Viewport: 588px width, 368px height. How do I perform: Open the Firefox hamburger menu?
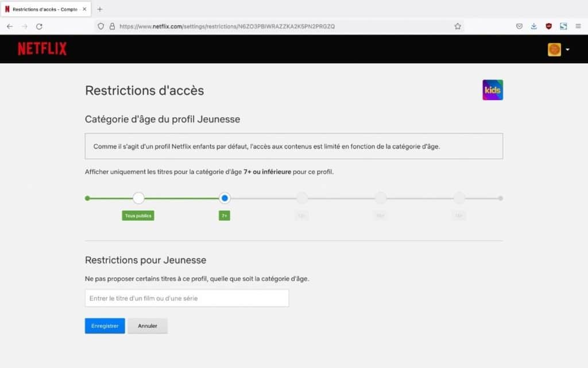coord(578,26)
